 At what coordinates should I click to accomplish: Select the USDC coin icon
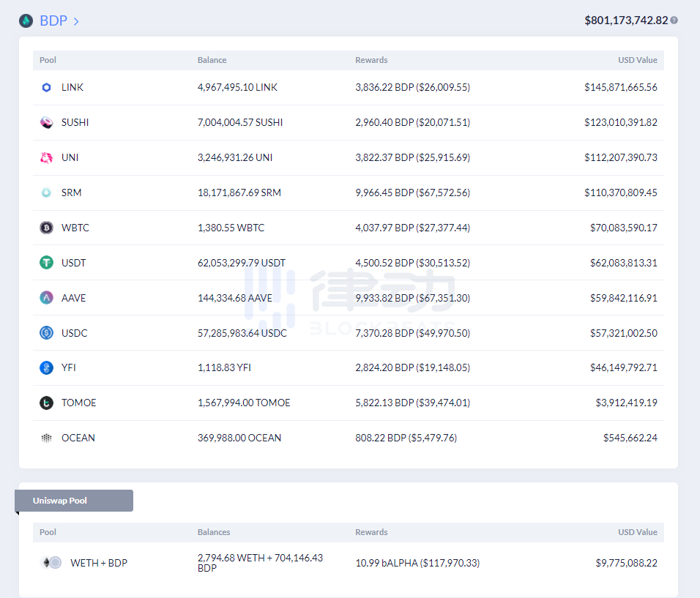(x=46, y=333)
